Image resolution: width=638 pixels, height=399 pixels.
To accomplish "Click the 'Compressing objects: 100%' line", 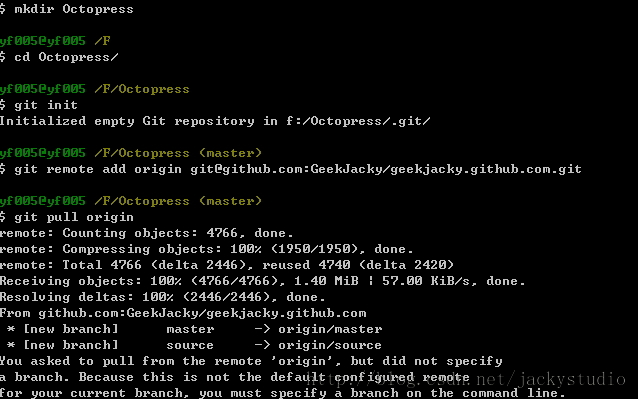I will pyautogui.click(x=207, y=249).
